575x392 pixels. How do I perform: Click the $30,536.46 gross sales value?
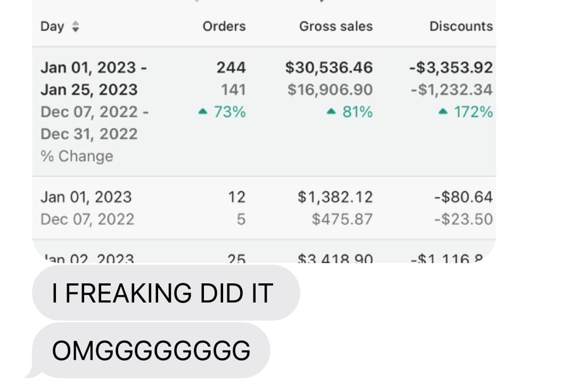pyautogui.click(x=328, y=68)
